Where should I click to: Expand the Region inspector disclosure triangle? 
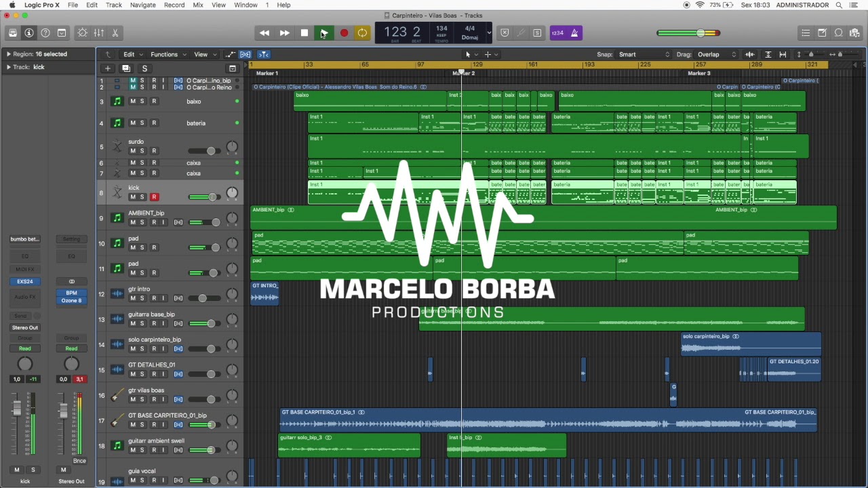[x=8, y=54]
